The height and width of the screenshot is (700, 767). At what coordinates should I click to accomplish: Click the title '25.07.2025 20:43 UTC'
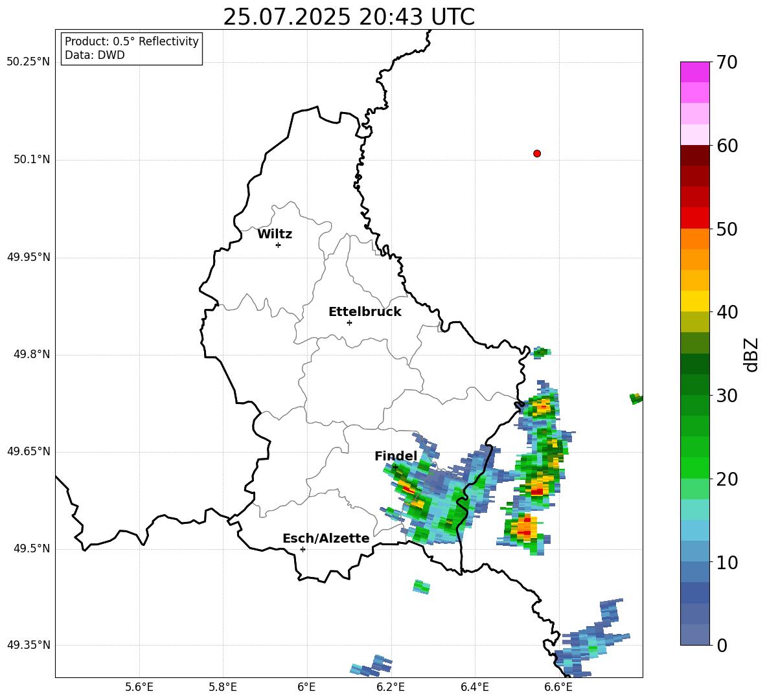point(349,17)
